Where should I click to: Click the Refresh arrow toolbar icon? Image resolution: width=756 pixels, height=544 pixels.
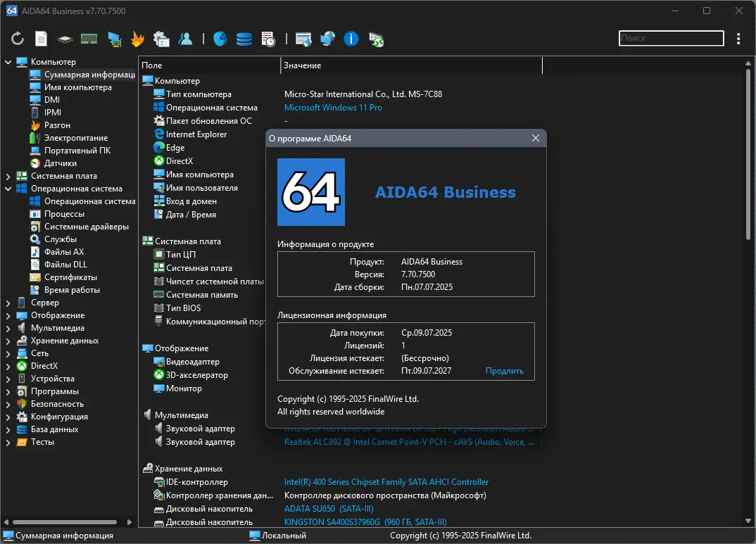(x=18, y=39)
